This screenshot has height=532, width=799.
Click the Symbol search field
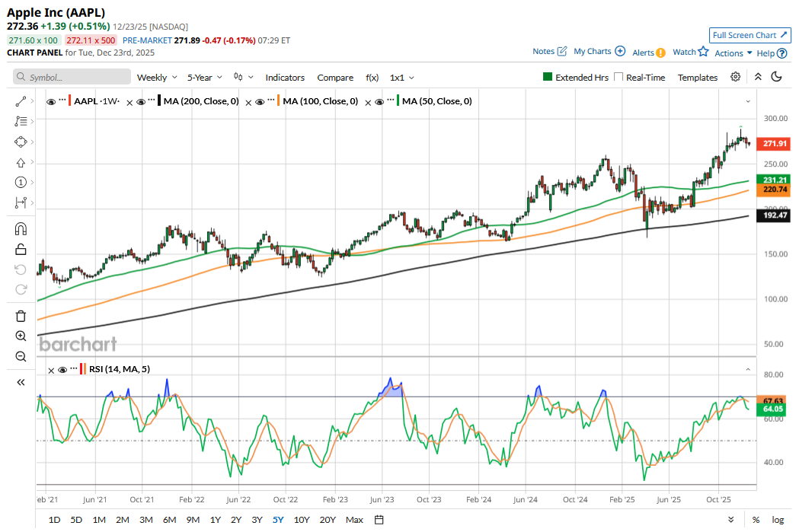coord(72,77)
